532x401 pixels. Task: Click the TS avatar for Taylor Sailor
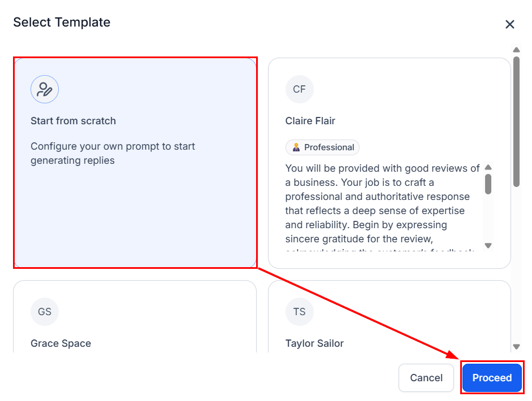[x=299, y=312]
